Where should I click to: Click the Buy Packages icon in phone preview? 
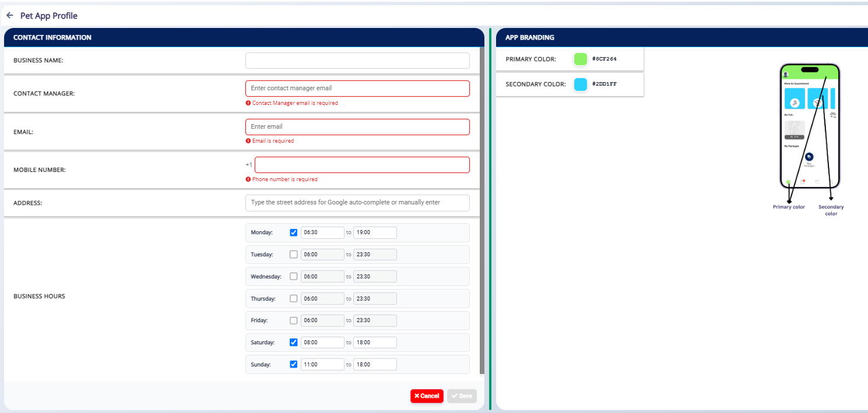point(809,157)
